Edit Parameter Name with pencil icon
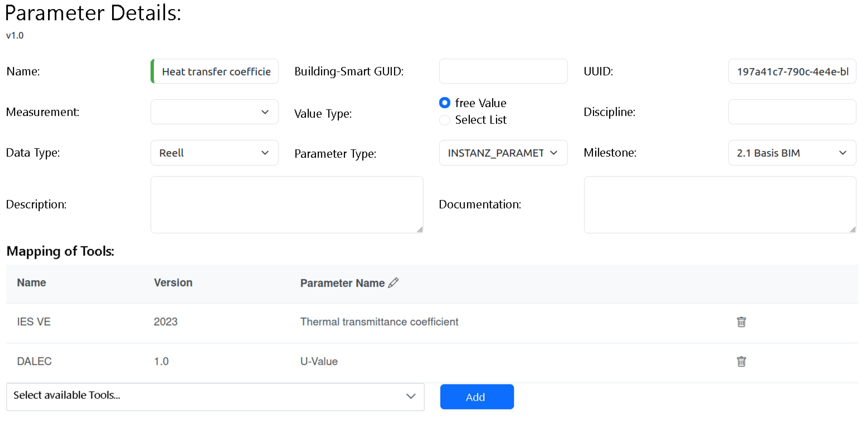Viewport: 868px width, 421px height. [x=393, y=283]
